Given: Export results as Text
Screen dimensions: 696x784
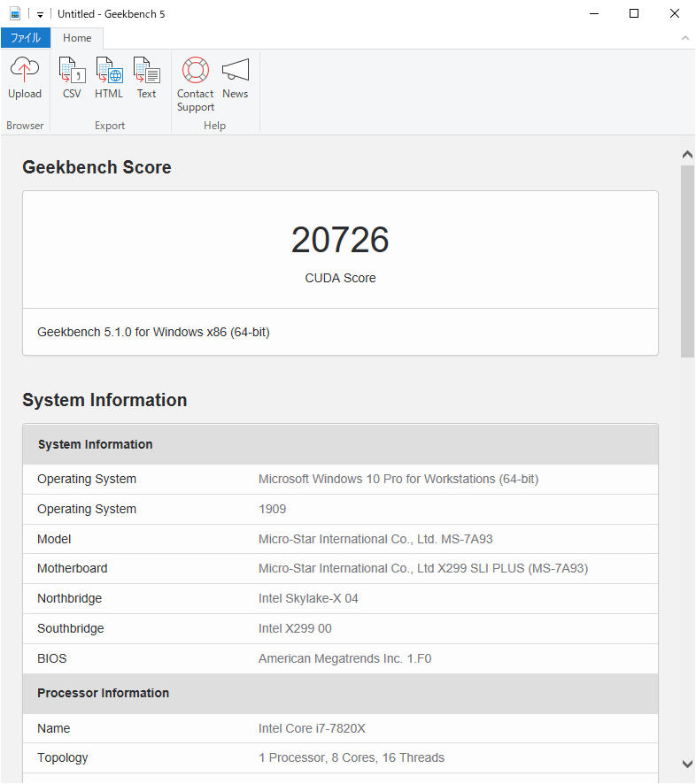Looking at the screenshot, I should [x=146, y=78].
